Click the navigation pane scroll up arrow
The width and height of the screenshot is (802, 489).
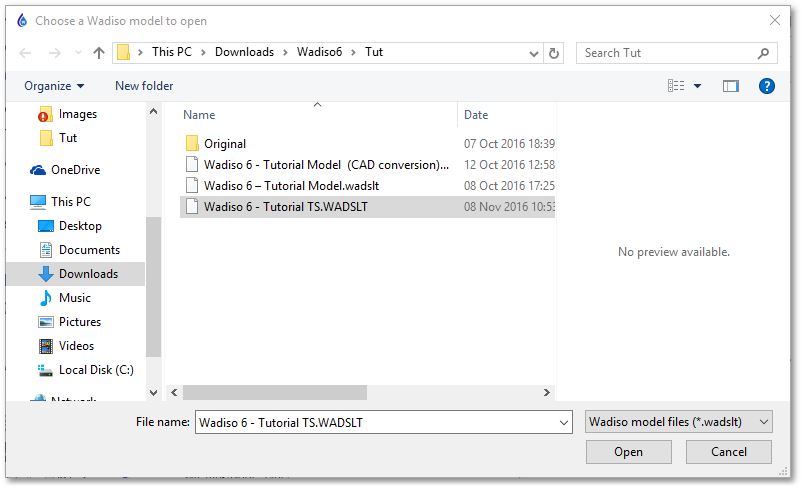click(153, 111)
